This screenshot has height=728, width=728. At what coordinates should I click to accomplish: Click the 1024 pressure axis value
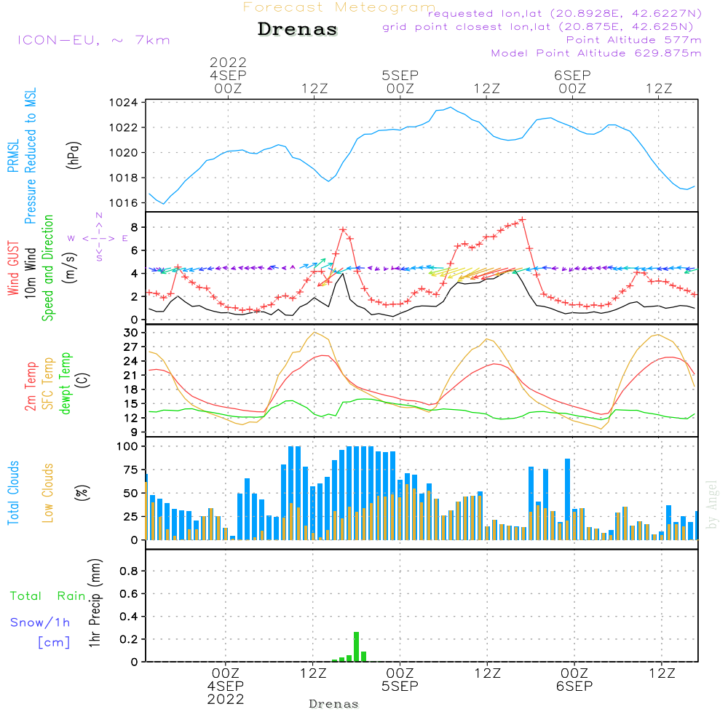pos(124,103)
